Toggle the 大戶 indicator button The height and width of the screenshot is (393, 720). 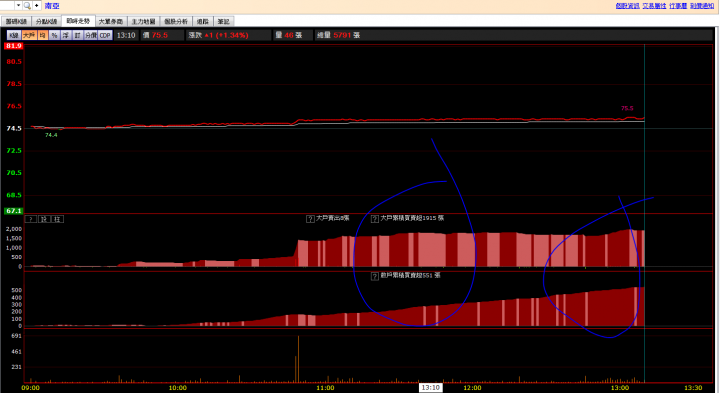tap(29, 35)
